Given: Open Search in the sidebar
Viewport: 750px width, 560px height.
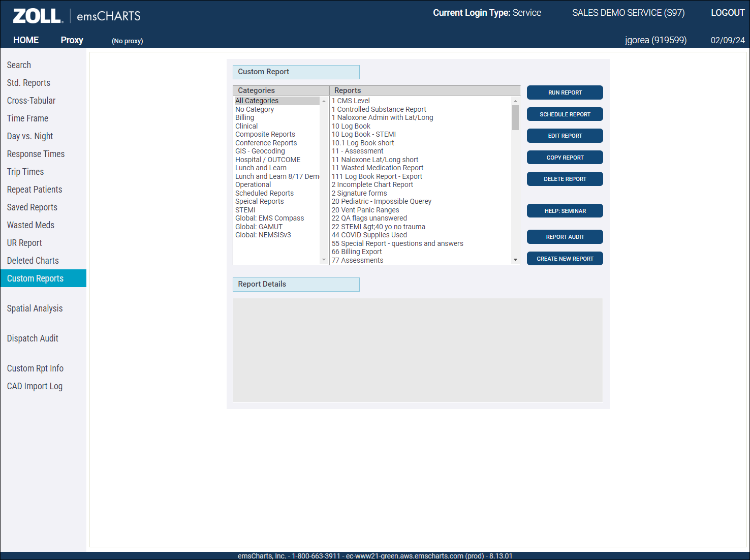Looking at the screenshot, I should tap(19, 65).
